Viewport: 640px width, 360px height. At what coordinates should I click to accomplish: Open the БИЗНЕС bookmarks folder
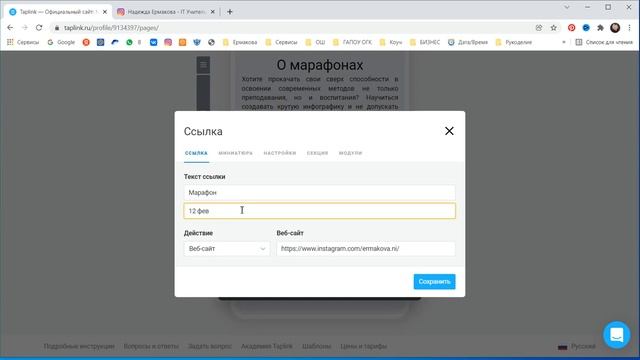point(425,42)
